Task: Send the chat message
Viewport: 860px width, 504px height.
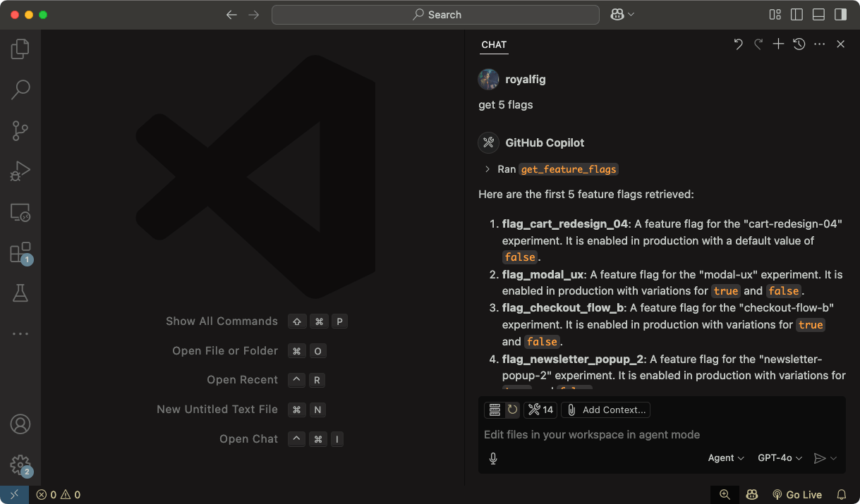Action: pos(819,458)
